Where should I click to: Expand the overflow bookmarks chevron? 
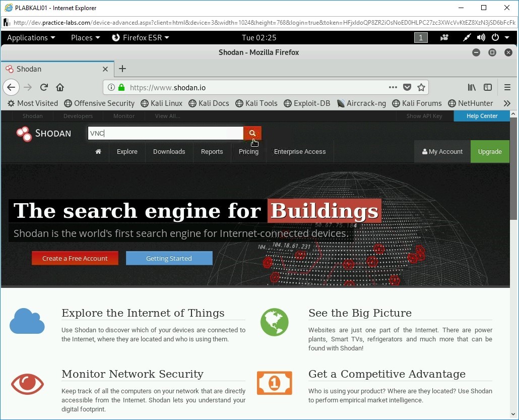507,103
